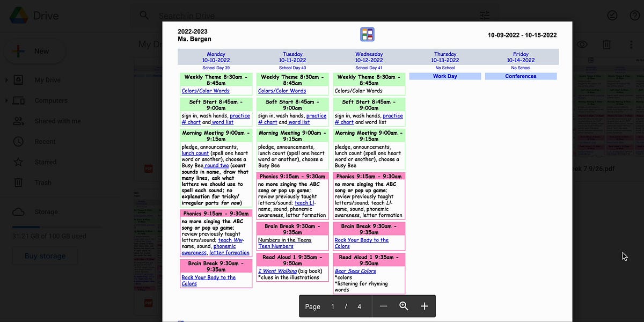Click the Buy storage button
Image resolution: width=644 pixels, height=322 pixels.
point(45,256)
